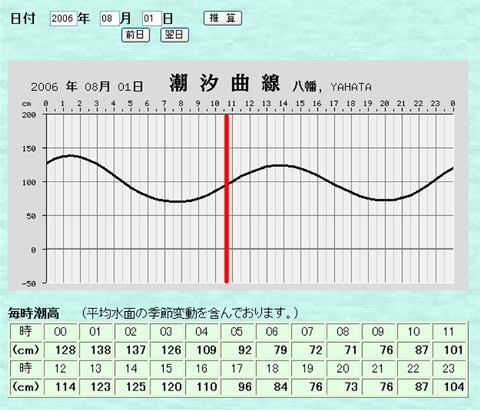Select hour header cell 15
The image size is (480, 410).
click(167, 369)
